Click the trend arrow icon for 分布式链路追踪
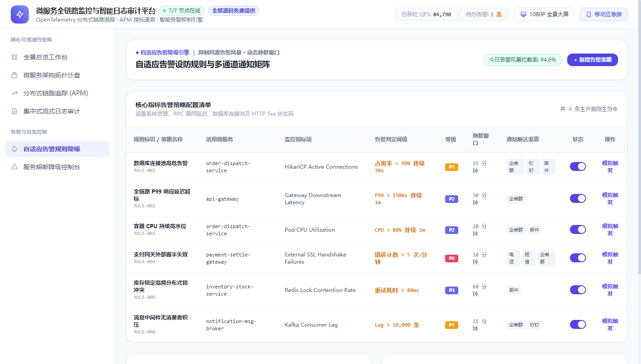Viewport: 641px width, 364px height. (14, 93)
